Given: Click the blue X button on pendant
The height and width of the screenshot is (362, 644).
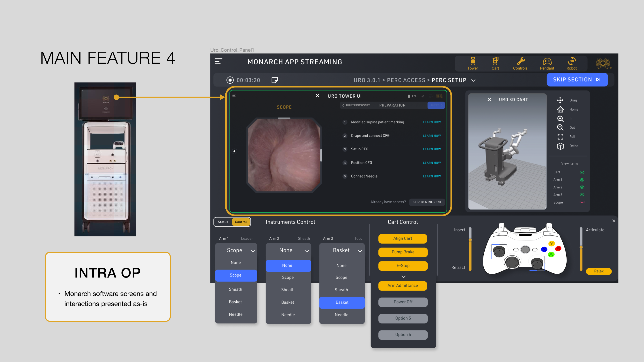Looking at the screenshot, I should [544, 249].
